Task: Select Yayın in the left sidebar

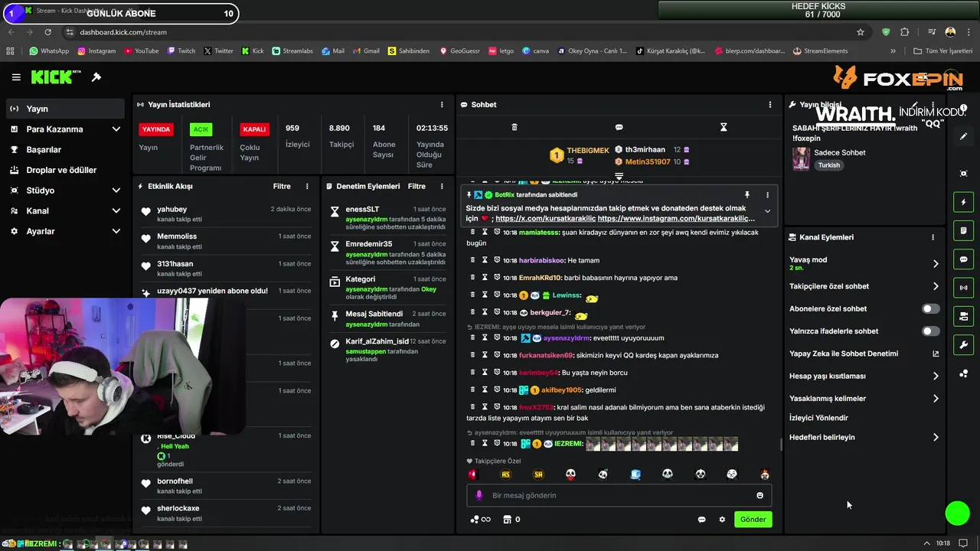Action: tap(65, 109)
